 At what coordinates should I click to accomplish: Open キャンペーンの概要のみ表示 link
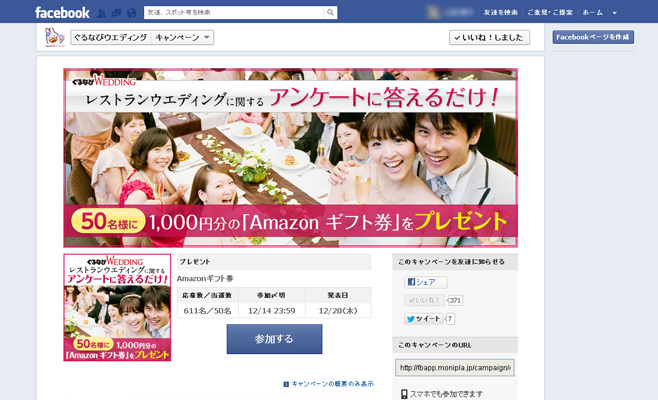332,384
